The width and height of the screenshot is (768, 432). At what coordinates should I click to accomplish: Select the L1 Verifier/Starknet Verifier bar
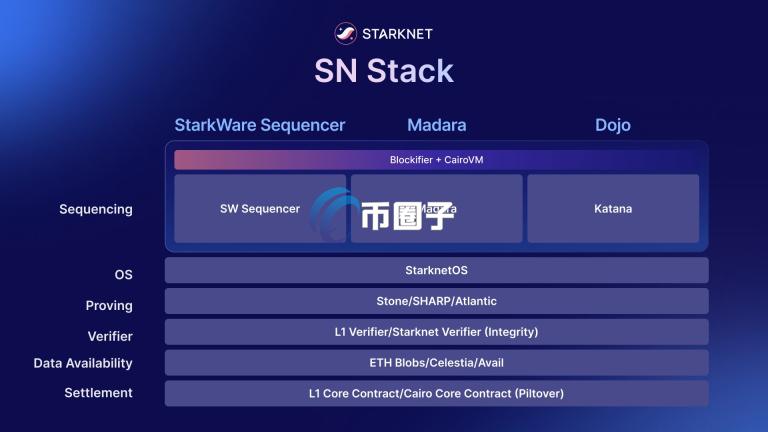click(x=436, y=332)
